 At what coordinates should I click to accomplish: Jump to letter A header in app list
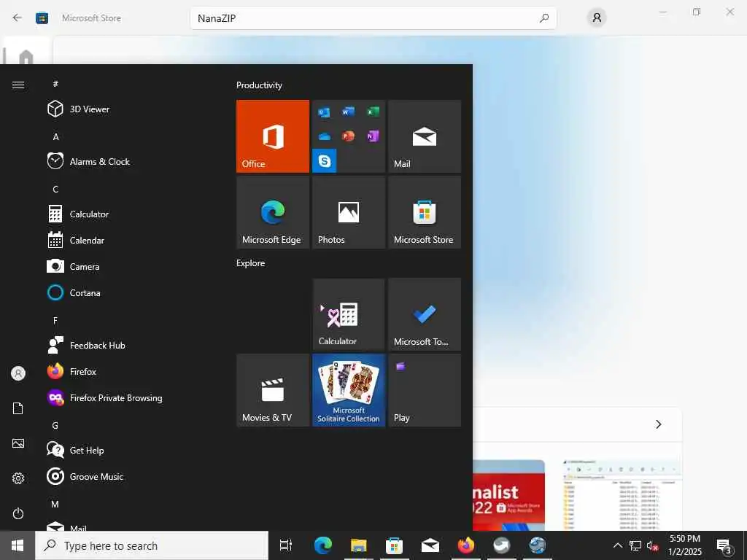click(x=55, y=136)
